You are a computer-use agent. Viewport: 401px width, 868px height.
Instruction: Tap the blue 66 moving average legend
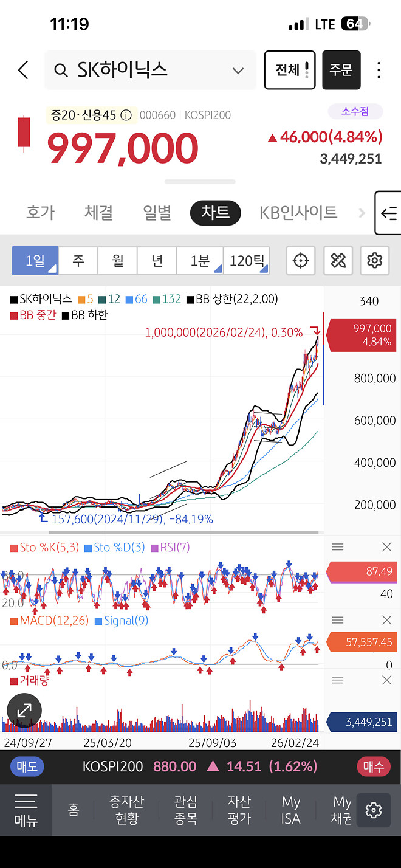pyautogui.click(x=137, y=299)
